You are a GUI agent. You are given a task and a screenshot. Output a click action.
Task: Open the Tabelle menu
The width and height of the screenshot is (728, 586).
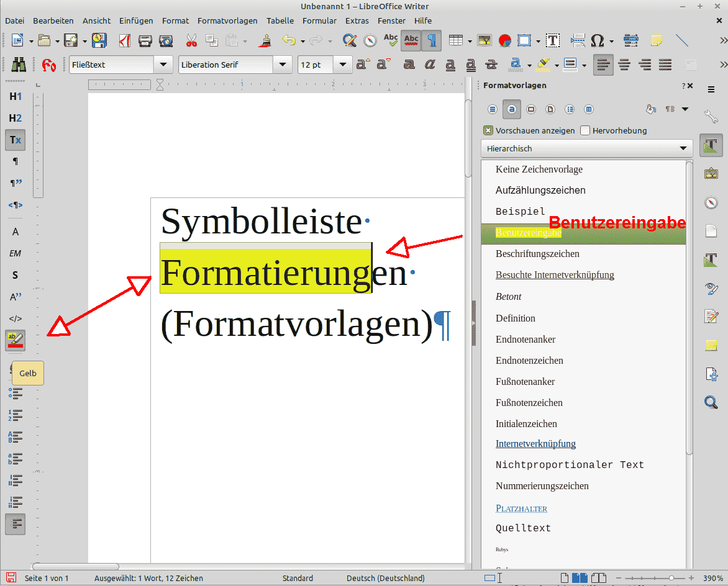(x=280, y=21)
